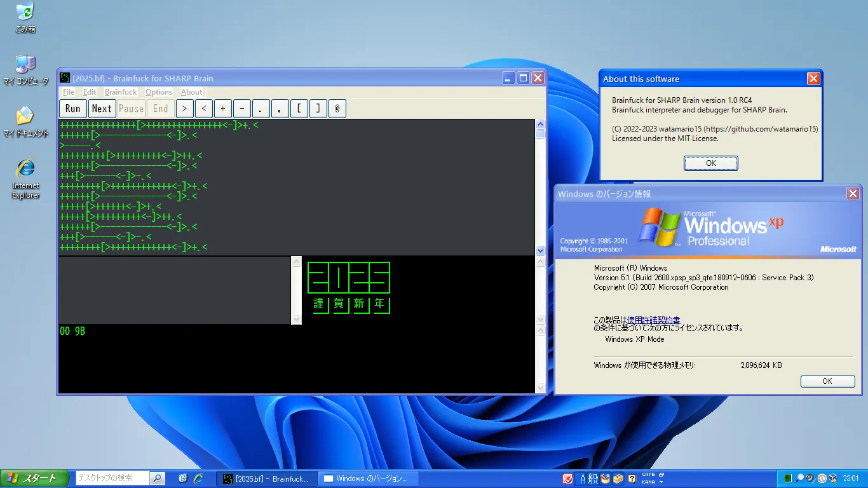Open the Options menu
The image size is (868, 488).
point(159,92)
